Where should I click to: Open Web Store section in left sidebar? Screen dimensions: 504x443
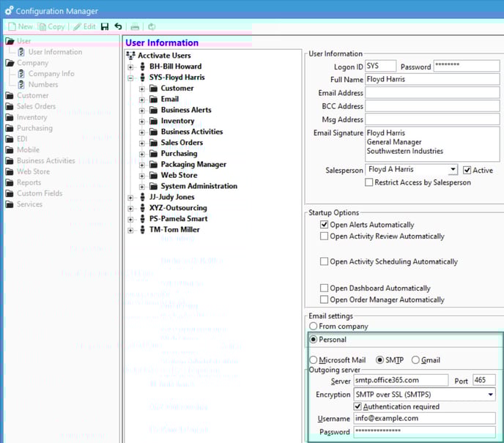34,171
